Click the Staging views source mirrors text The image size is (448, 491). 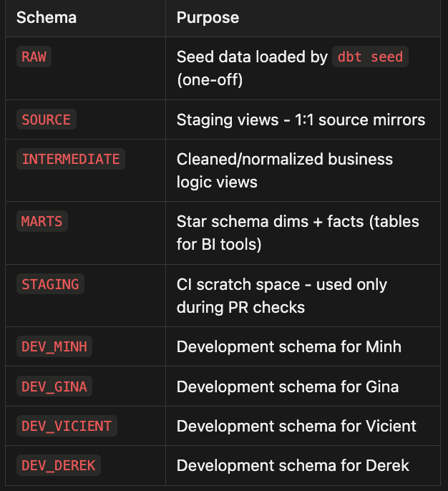pos(301,120)
